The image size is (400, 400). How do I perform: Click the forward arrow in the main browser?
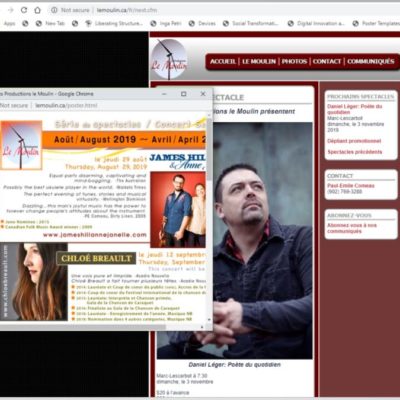[11, 10]
